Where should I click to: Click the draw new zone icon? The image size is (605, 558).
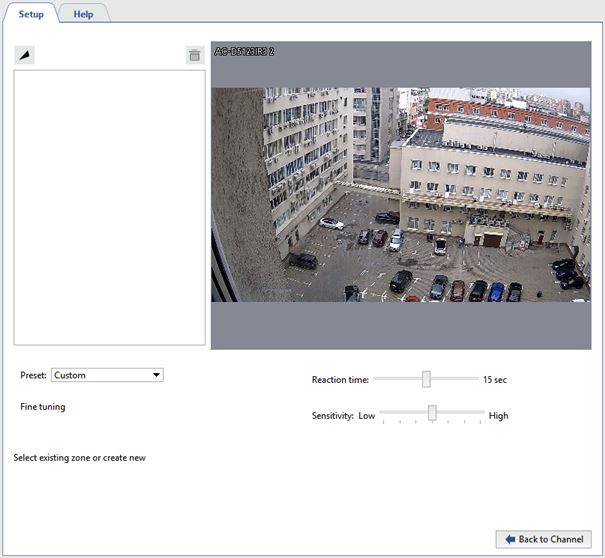[24, 56]
